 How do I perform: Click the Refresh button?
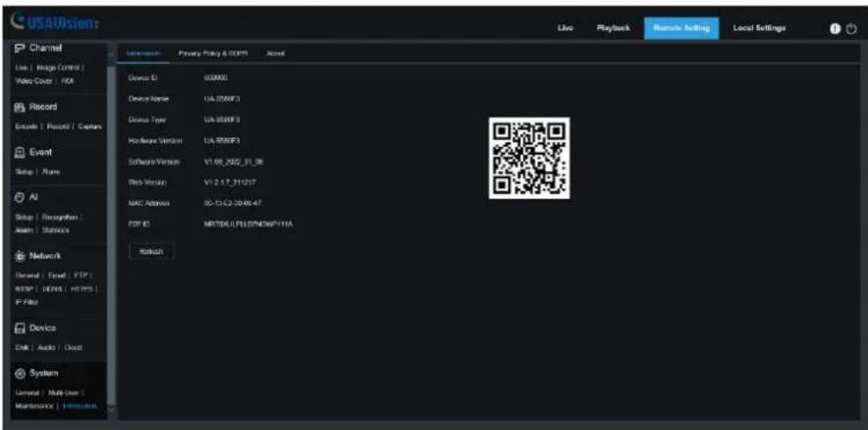click(152, 251)
